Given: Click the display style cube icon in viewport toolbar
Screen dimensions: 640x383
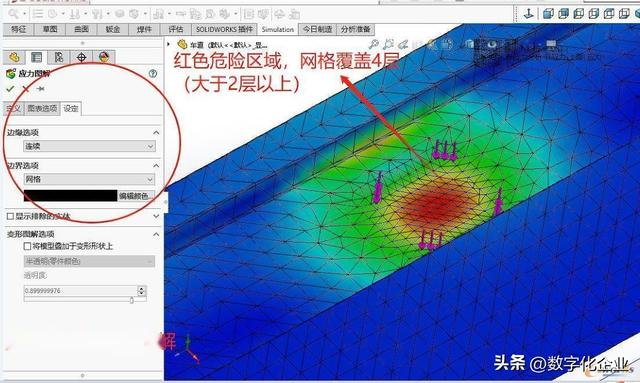Looking at the screenshot, I should pos(470,44).
